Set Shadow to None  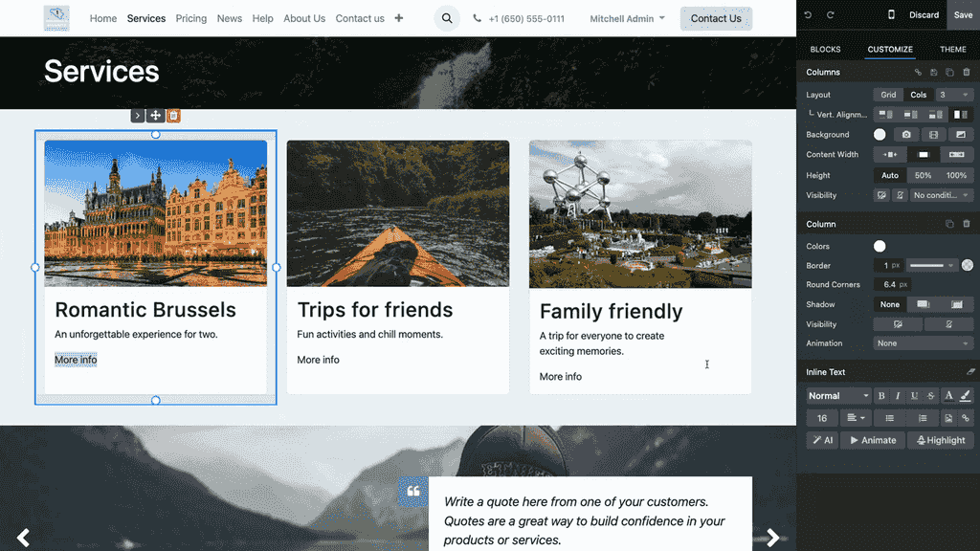890,304
